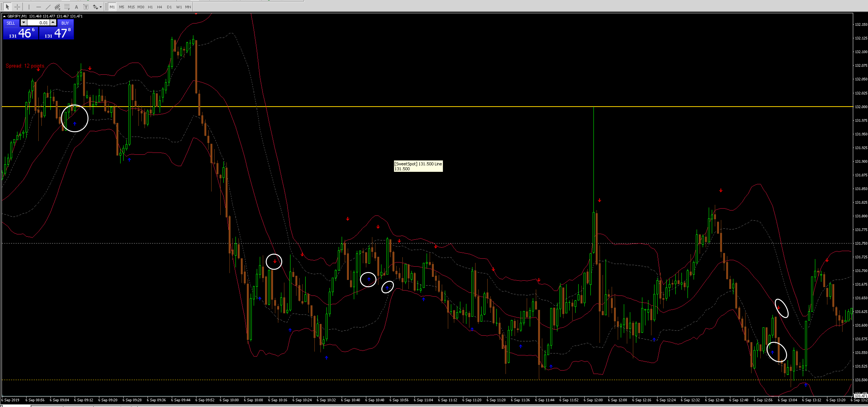Choose the text A tool
Image resolution: width=868 pixels, height=407 pixels.
(x=76, y=7)
